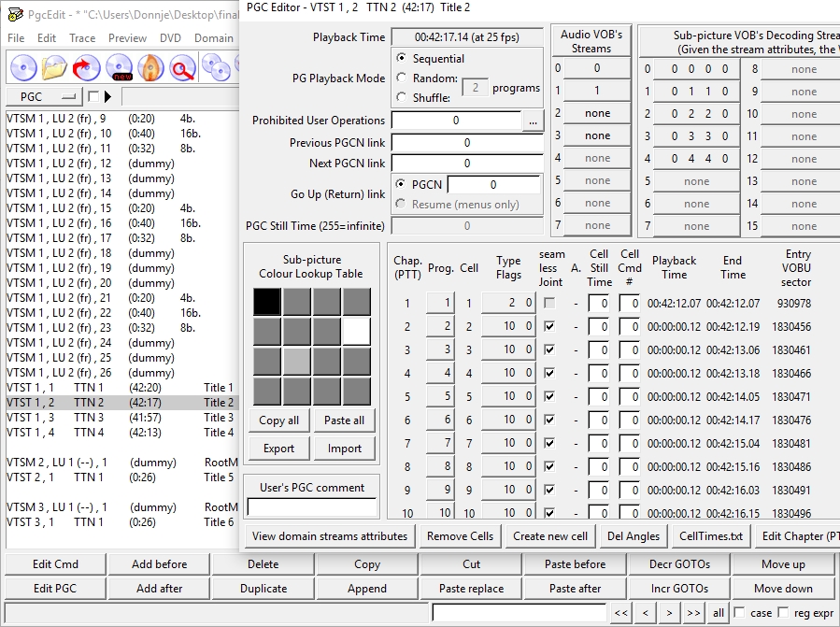The height and width of the screenshot is (627, 840).
Task: Select list row 'VTSM 1 , LU 2 (fr) , 16'
Action: point(121,223)
